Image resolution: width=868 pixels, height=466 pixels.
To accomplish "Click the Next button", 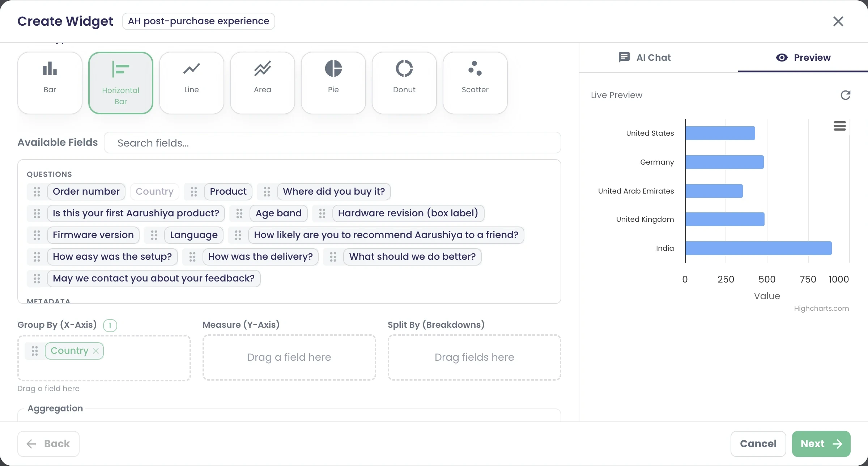I will point(821,444).
